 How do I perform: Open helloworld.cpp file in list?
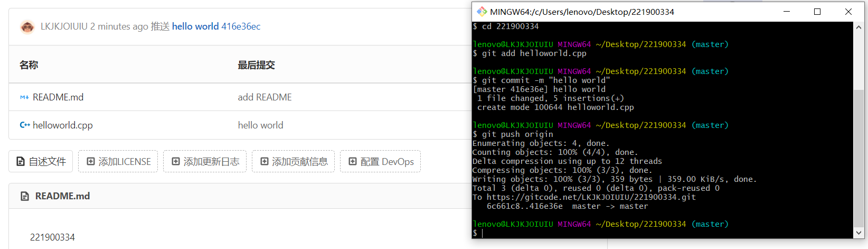pos(63,125)
